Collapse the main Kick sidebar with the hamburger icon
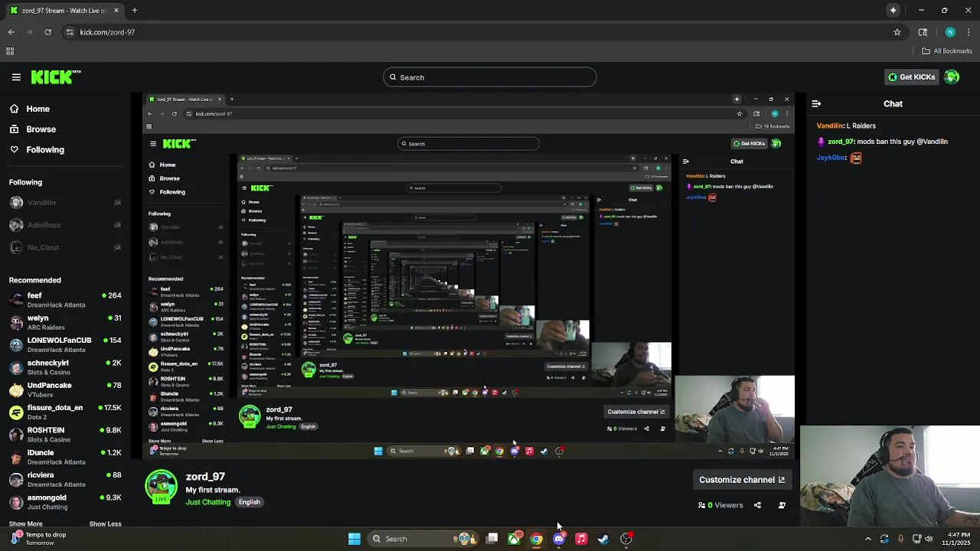980x551 pixels. [16, 77]
